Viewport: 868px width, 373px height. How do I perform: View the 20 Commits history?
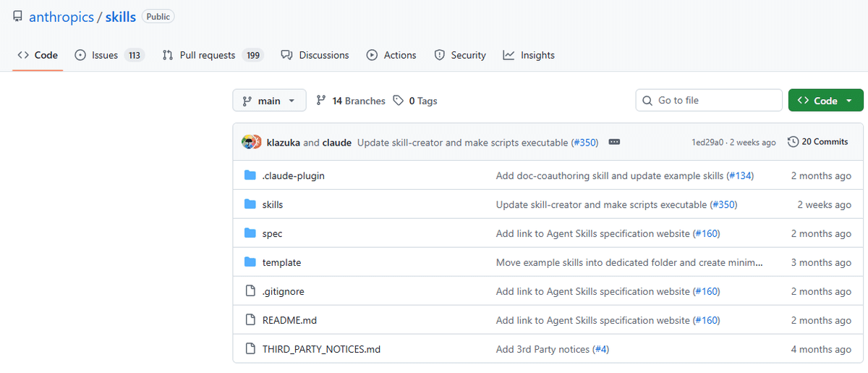(x=818, y=142)
